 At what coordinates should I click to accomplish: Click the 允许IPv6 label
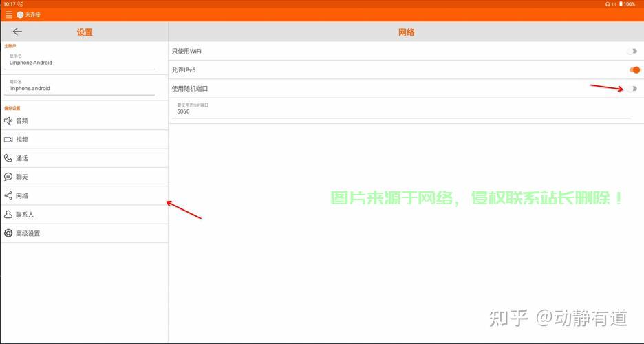click(x=184, y=69)
